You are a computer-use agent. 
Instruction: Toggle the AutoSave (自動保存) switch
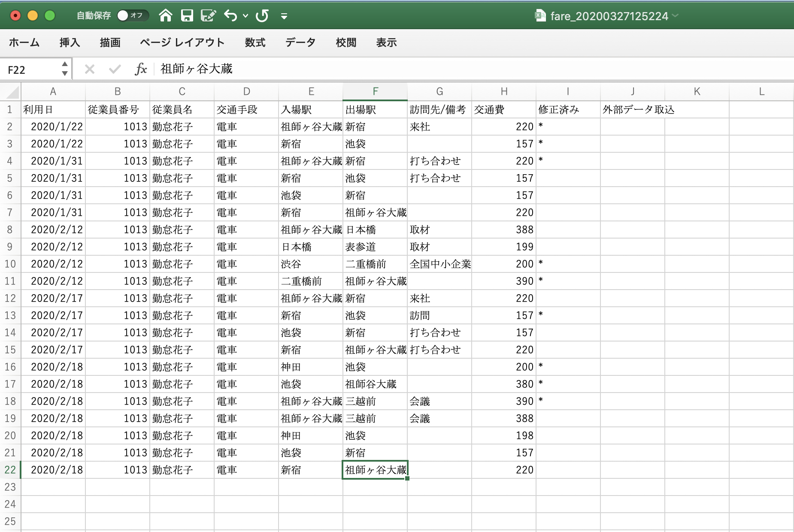(x=133, y=15)
